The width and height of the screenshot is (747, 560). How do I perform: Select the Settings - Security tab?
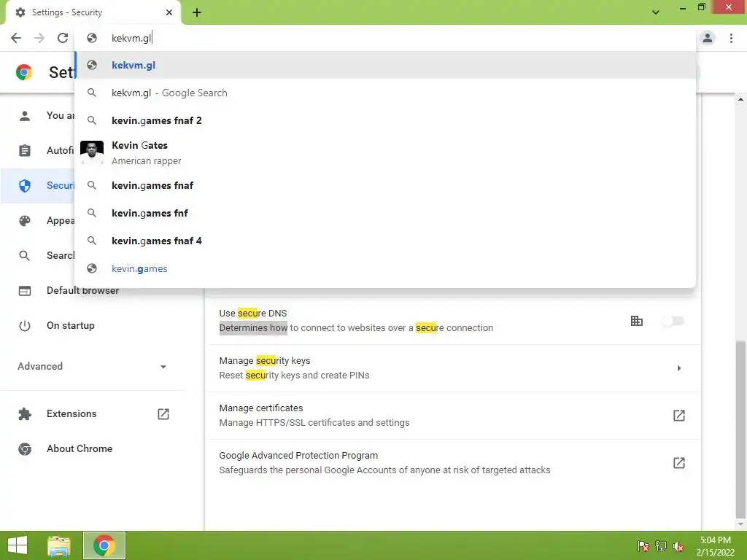93,12
